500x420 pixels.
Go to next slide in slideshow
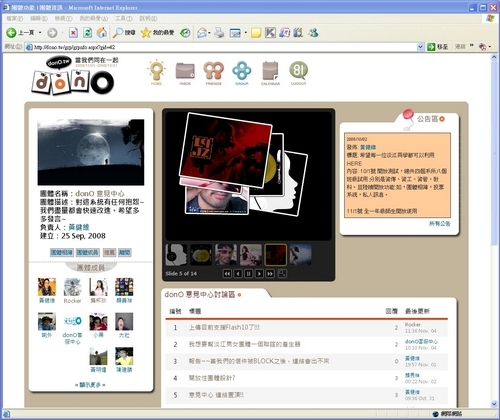tap(259, 274)
